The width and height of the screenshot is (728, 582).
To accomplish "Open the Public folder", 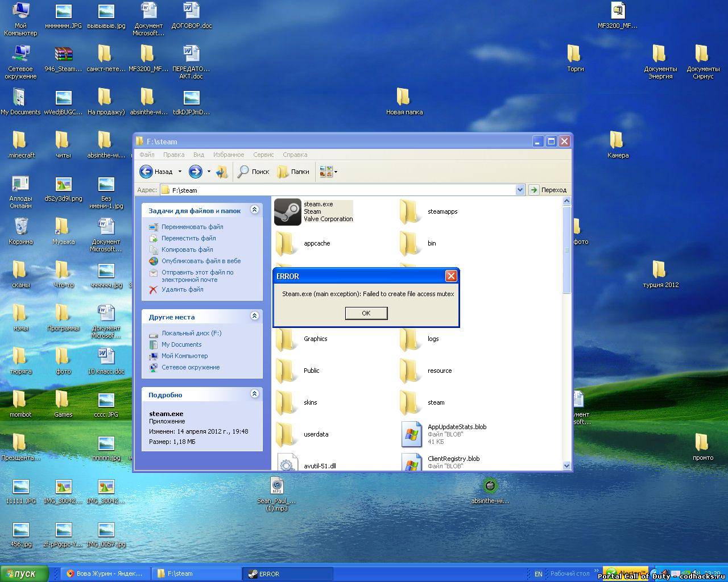I will (286, 371).
